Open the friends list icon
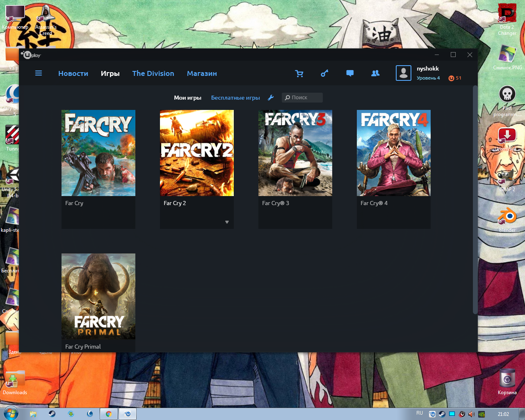 pyautogui.click(x=375, y=73)
